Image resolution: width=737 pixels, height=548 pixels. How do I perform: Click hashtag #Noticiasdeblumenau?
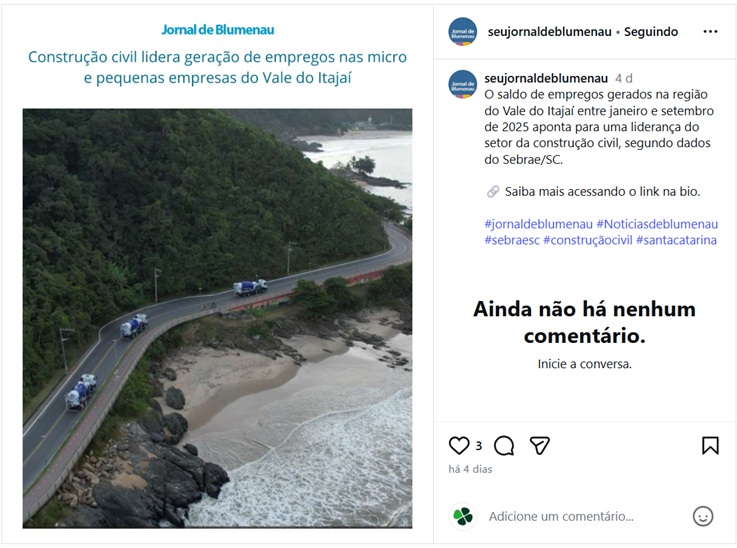coord(657,224)
